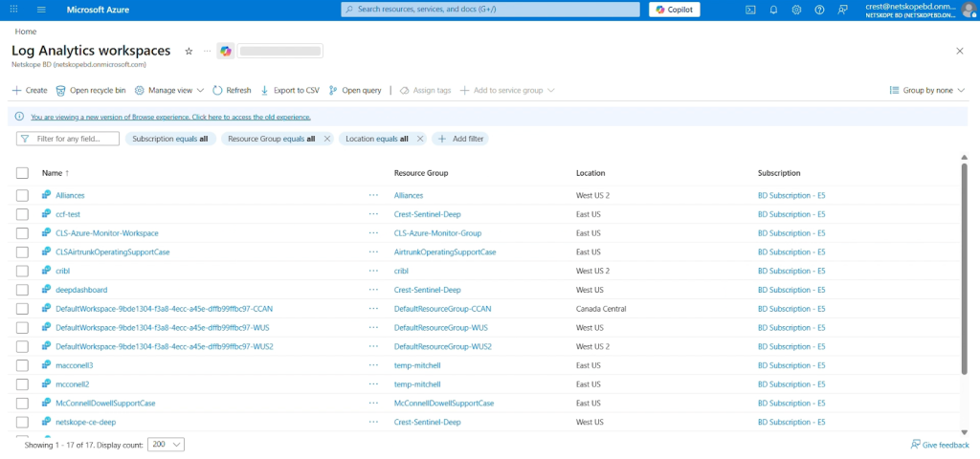Image resolution: width=980 pixels, height=459 pixels.
Task: Open the Location equals all filter
Action: (x=377, y=140)
